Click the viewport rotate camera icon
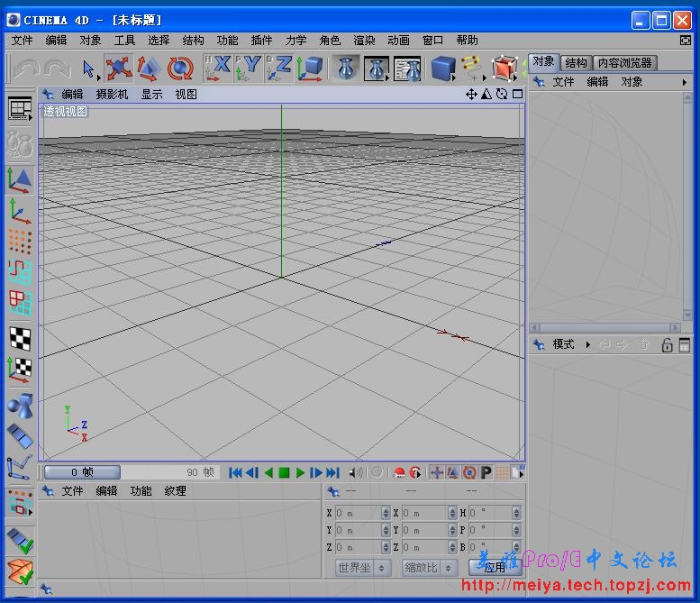 (x=502, y=95)
